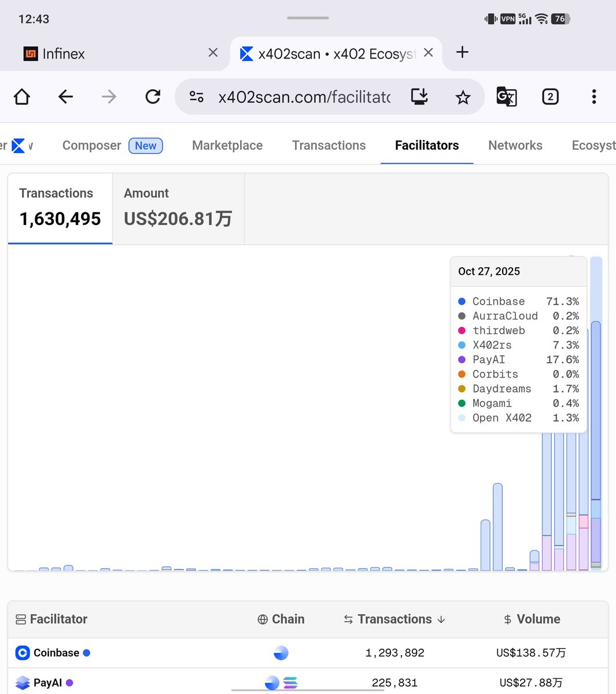The height and width of the screenshot is (694, 616).
Task: Open the Marketplace tab
Action: pyautogui.click(x=227, y=145)
